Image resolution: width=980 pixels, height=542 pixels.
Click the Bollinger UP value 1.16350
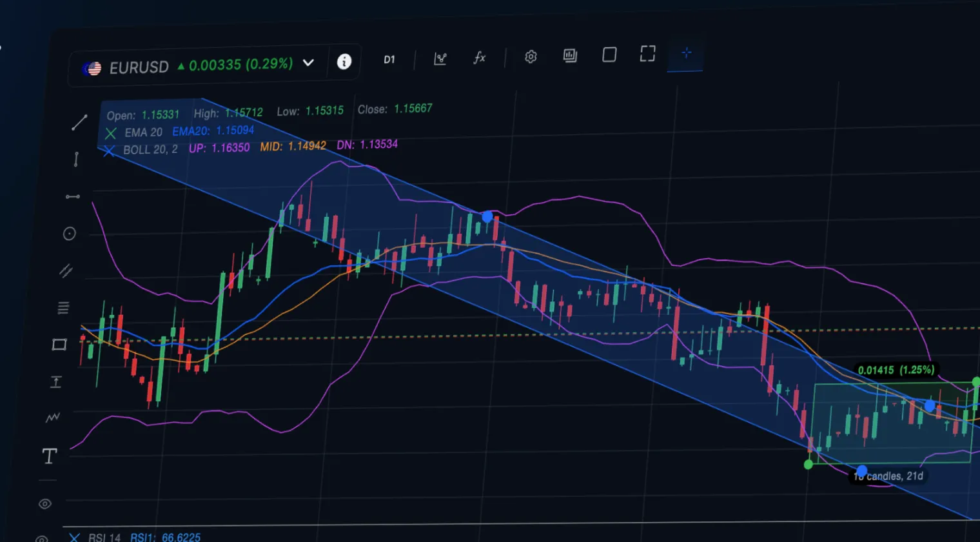[231, 147]
